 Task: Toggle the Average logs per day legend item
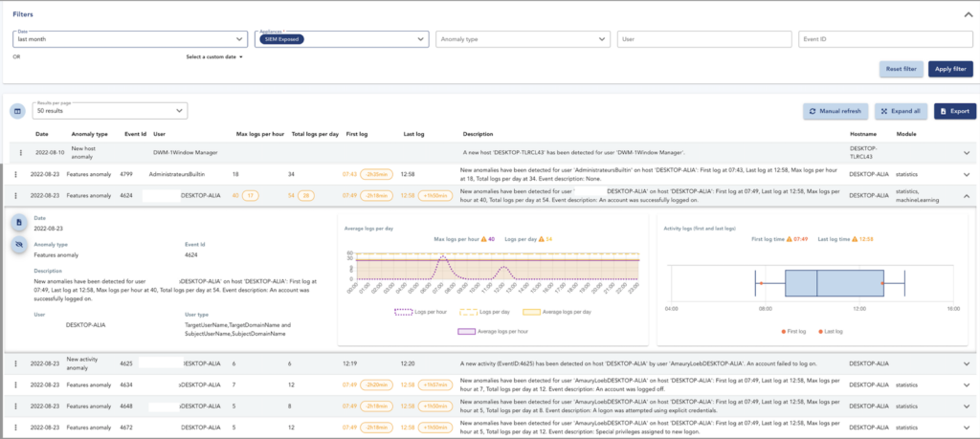coord(558,311)
